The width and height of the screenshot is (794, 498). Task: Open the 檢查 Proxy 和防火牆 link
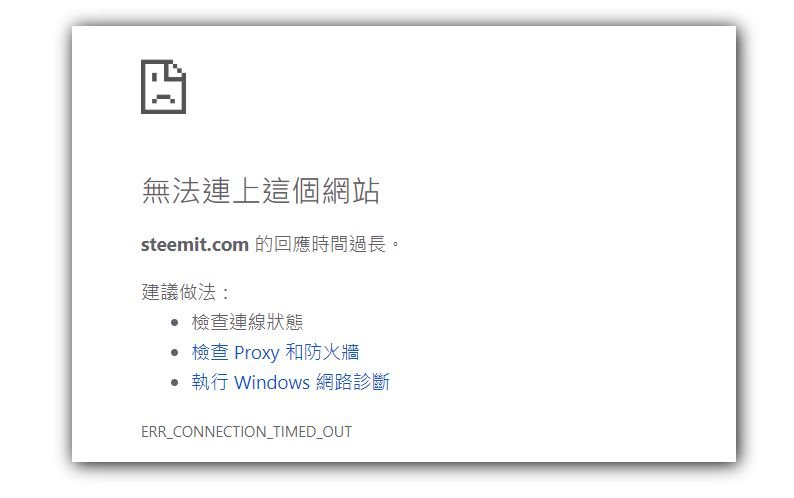coord(275,352)
